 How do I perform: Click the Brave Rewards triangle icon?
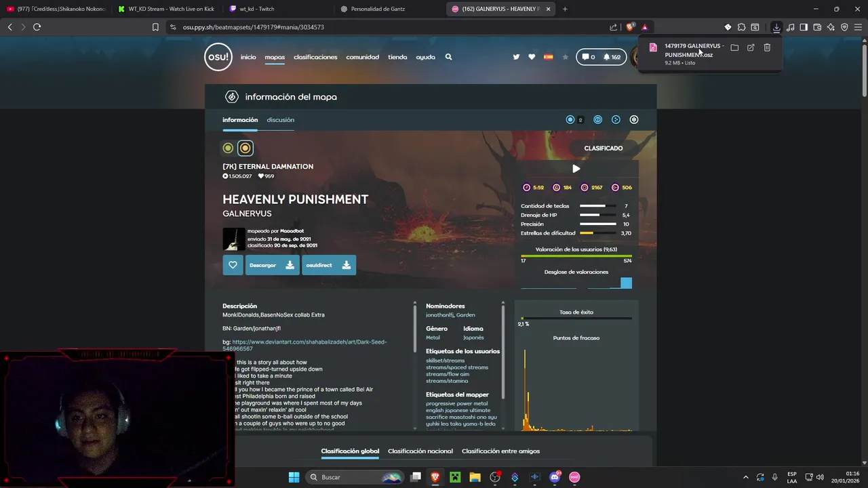(x=644, y=27)
